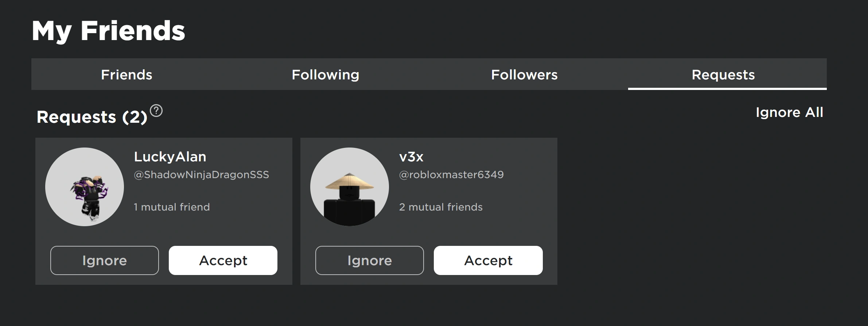
Task: View LuckyAlan's 1 mutual friend
Action: click(171, 207)
